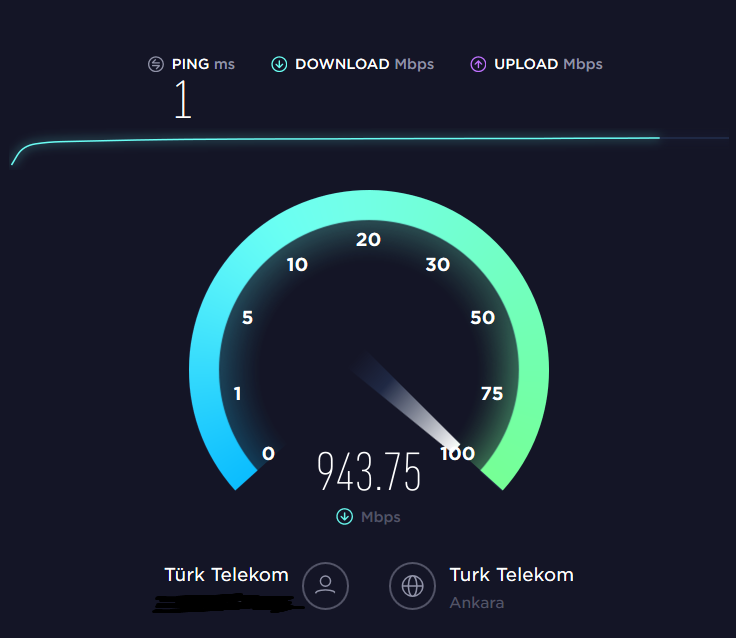The width and height of the screenshot is (736, 638).
Task: Click the download arrow icon in header
Action: coord(279,64)
